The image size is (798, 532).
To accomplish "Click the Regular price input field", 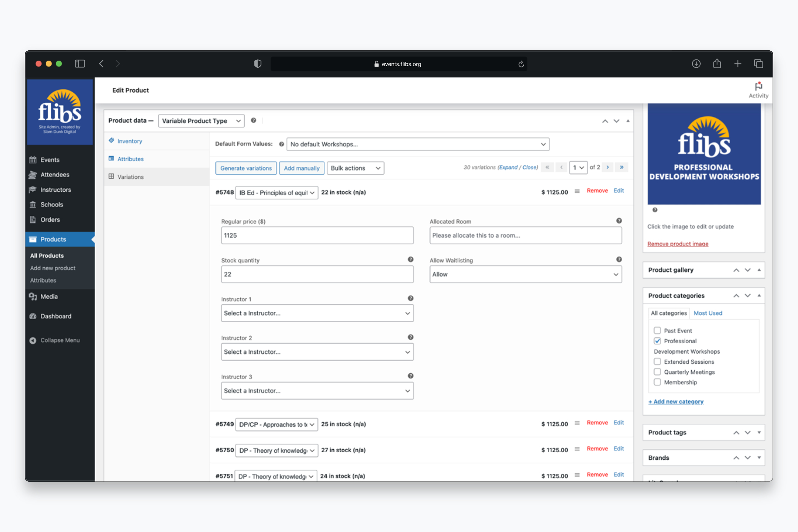I will click(317, 235).
